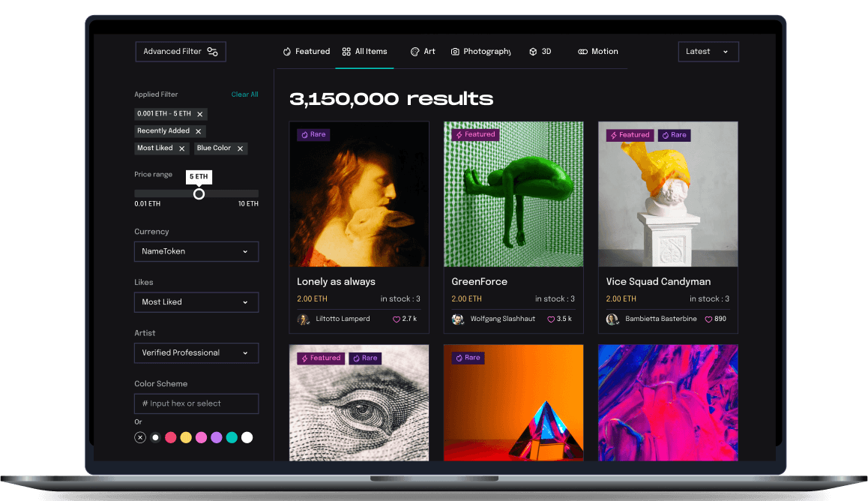868x501 pixels.
Task: Select the no-color option in Color Scheme
Action: (140, 437)
